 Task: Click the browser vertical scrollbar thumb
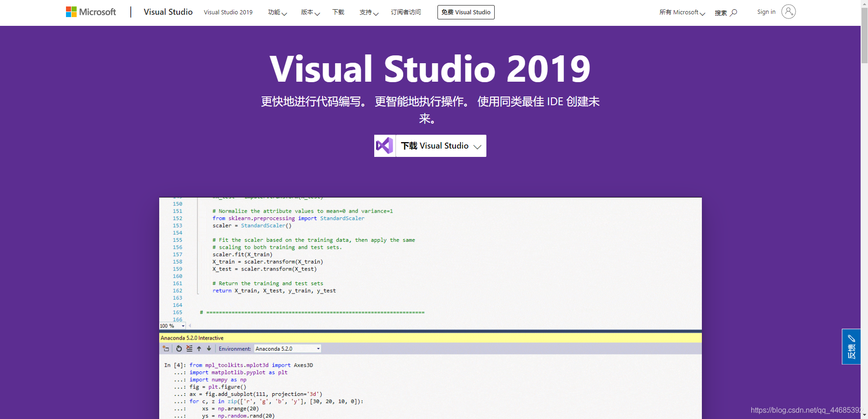click(x=864, y=36)
